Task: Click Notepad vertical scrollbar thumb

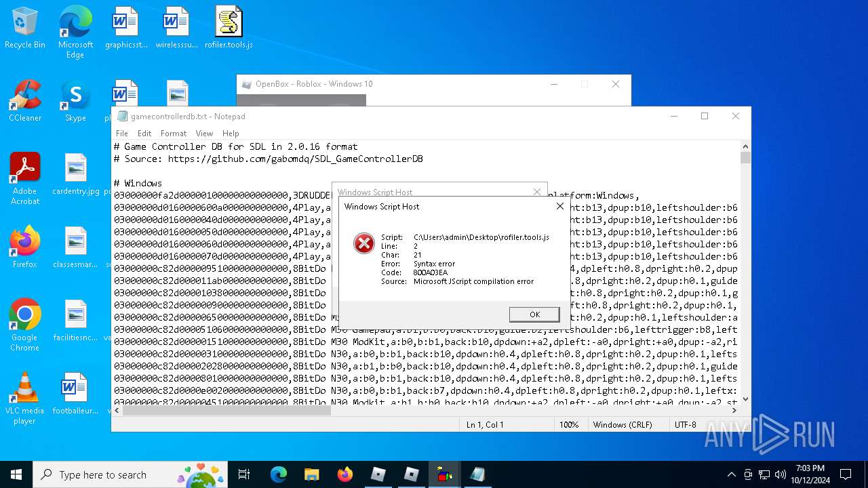Action: pos(745,158)
